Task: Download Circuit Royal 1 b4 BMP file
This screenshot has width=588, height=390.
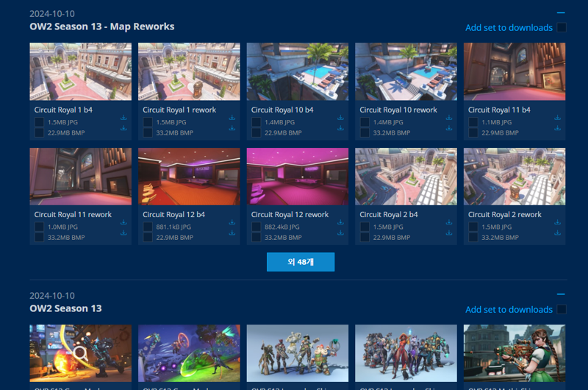Action: click(x=123, y=128)
